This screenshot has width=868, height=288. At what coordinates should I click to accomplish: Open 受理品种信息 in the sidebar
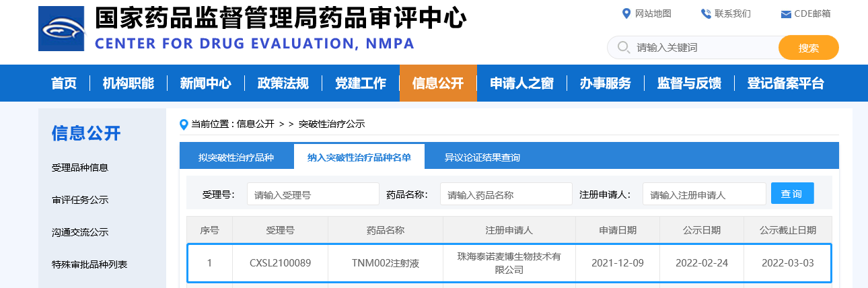(80, 168)
